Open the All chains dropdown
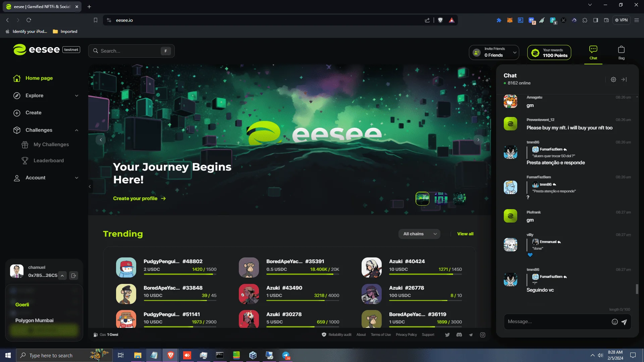This screenshot has width=644, height=362. tap(419, 234)
